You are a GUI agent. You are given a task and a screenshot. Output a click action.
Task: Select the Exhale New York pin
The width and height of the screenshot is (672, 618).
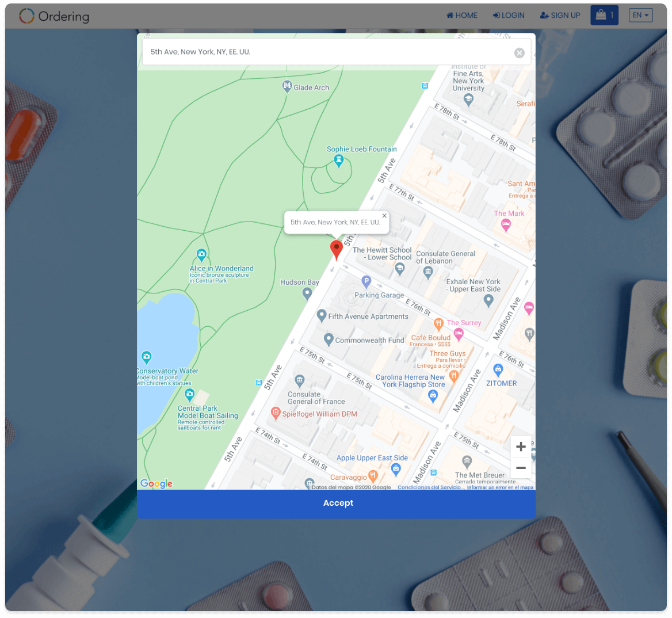[x=488, y=300]
